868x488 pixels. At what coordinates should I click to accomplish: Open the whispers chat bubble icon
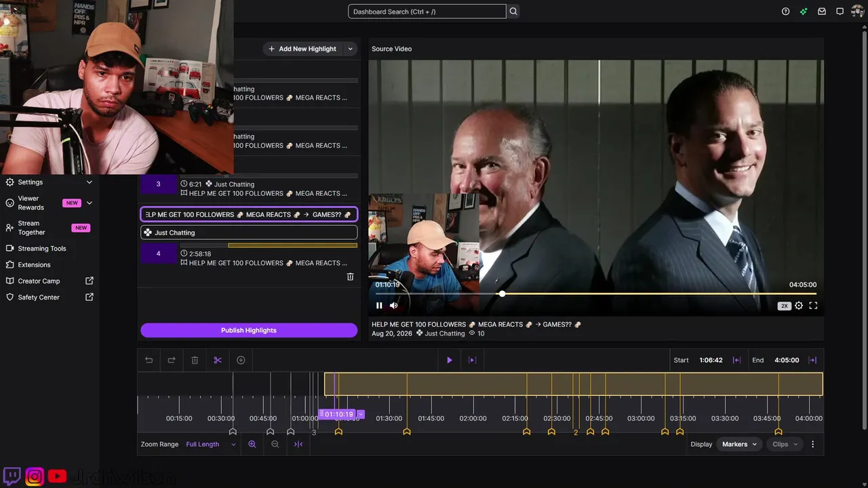click(x=840, y=12)
